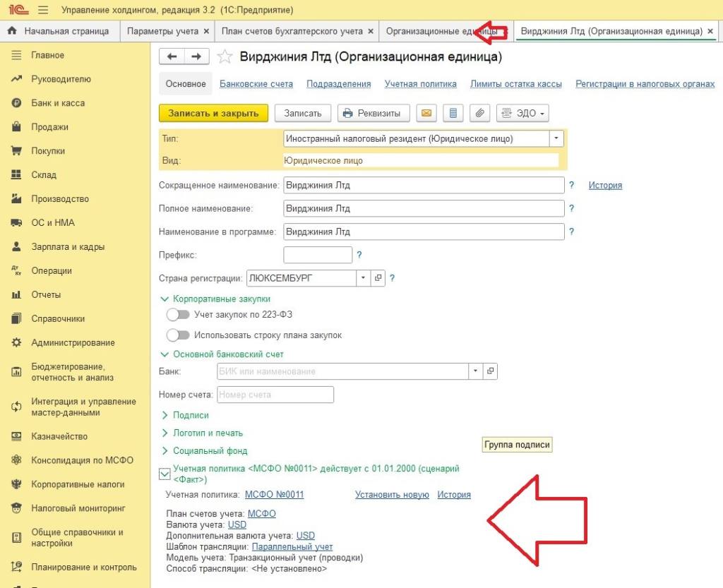Open the ЭДО dropdown menu
The height and width of the screenshot is (588, 723).
click(522, 114)
